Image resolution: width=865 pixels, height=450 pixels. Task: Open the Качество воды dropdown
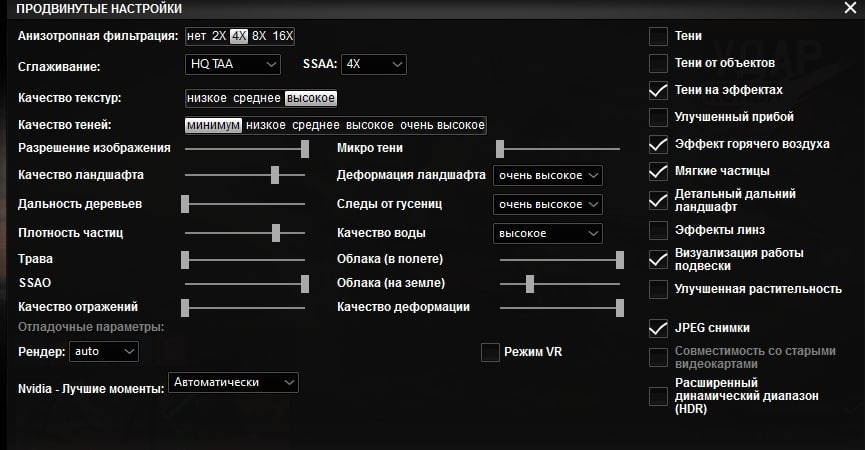coord(548,233)
